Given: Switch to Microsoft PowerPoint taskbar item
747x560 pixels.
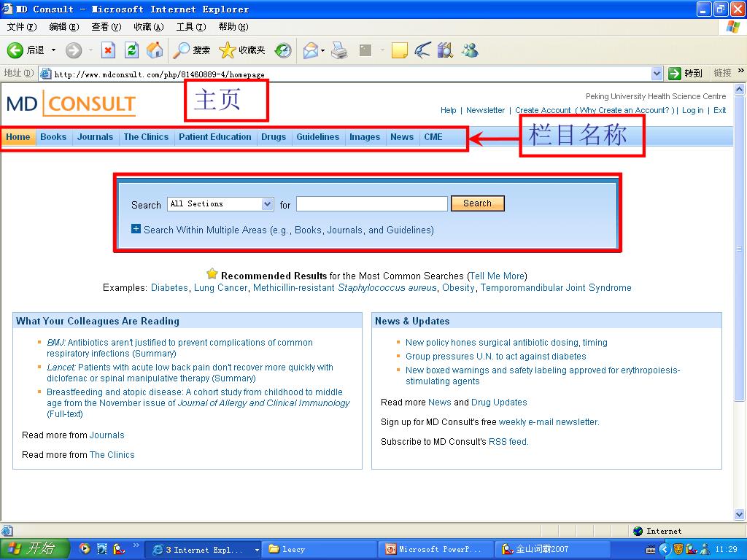Looking at the screenshot, I should [435, 549].
